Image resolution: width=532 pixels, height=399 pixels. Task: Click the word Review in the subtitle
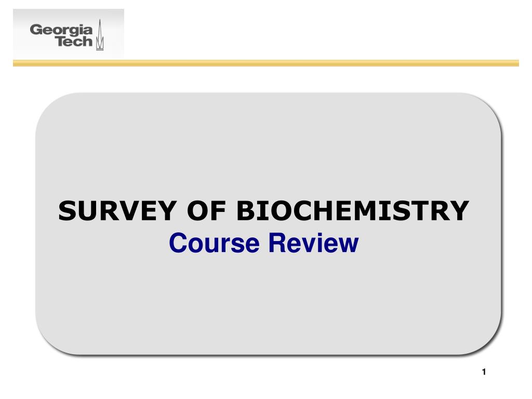click(x=313, y=243)
